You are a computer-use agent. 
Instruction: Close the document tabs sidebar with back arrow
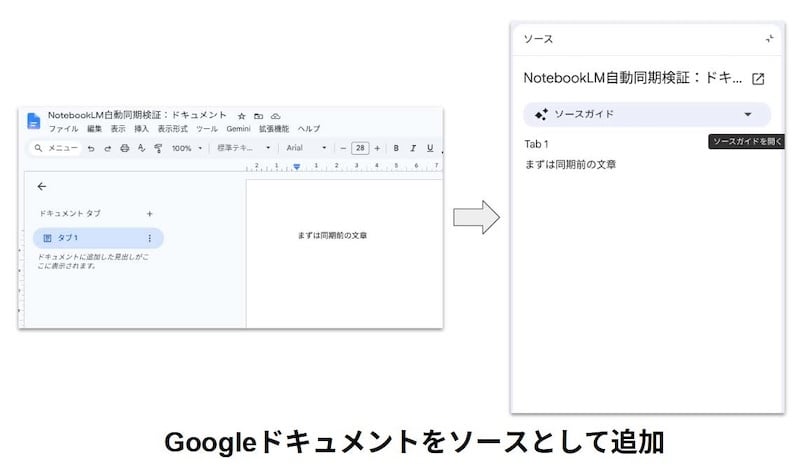pos(42,187)
